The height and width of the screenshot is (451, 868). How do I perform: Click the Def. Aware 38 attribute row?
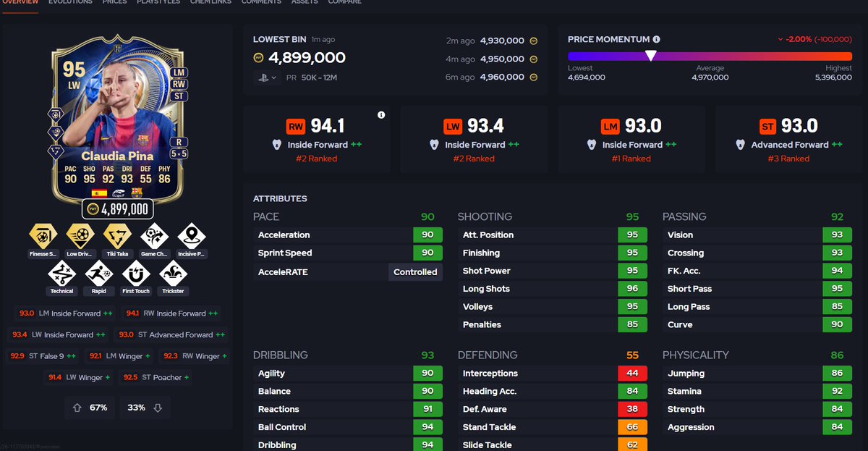point(553,409)
